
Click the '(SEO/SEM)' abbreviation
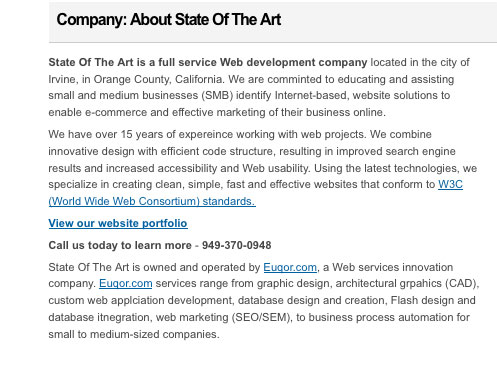click(x=262, y=317)
